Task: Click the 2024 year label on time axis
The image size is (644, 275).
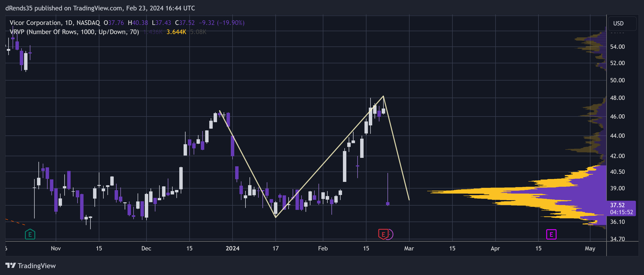Action: (232, 248)
